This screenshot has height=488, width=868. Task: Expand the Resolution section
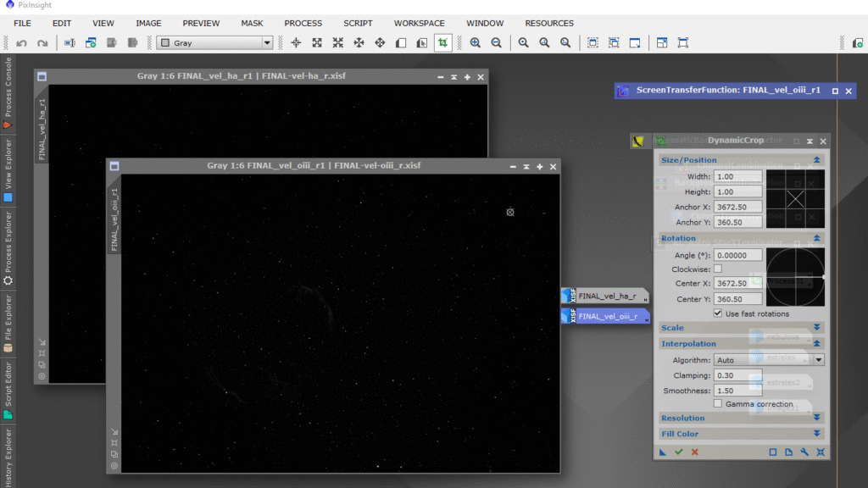[816, 418]
